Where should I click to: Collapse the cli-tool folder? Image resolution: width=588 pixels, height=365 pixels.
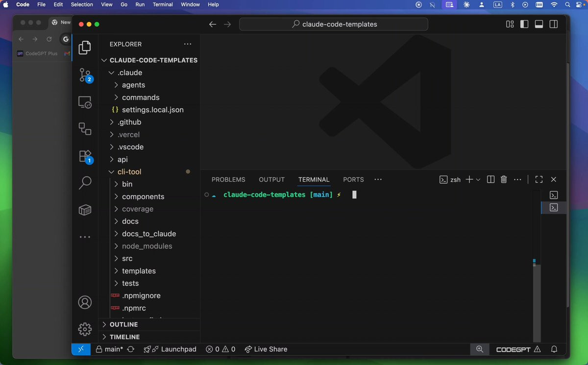pos(149,172)
